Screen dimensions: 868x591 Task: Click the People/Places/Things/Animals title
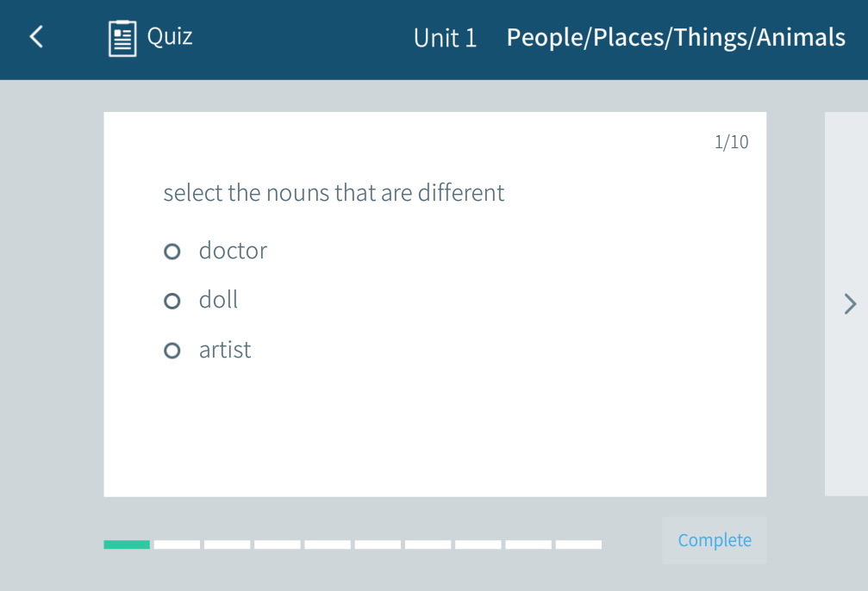[x=676, y=38]
